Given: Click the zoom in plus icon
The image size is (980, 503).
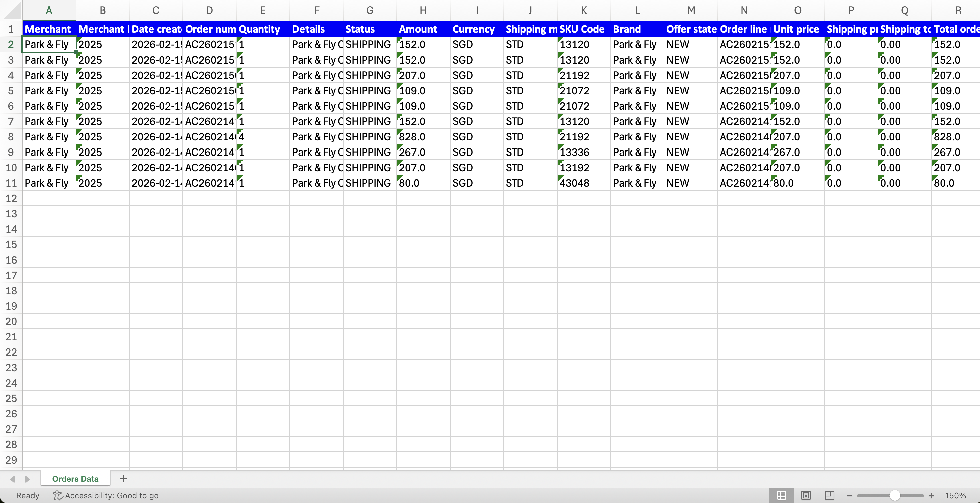Looking at the screenshot, I should pyautogui.click(x=931, y=495).
